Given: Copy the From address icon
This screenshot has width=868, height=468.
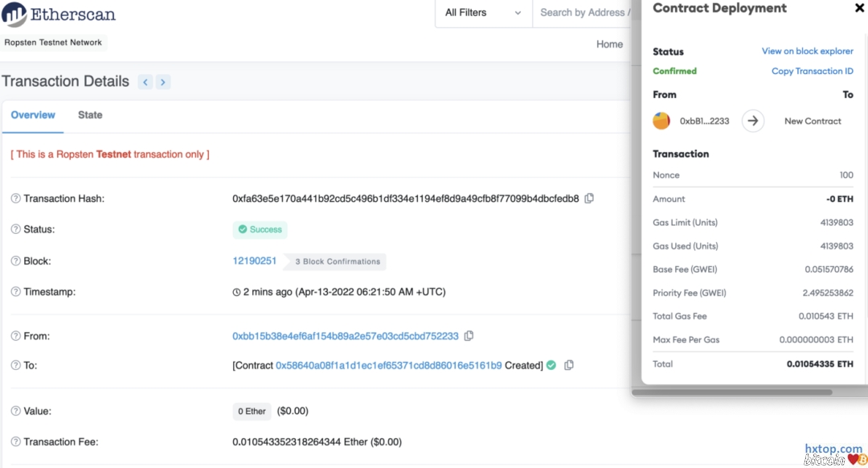Looking at the screenshot, I should coord(469,336).
